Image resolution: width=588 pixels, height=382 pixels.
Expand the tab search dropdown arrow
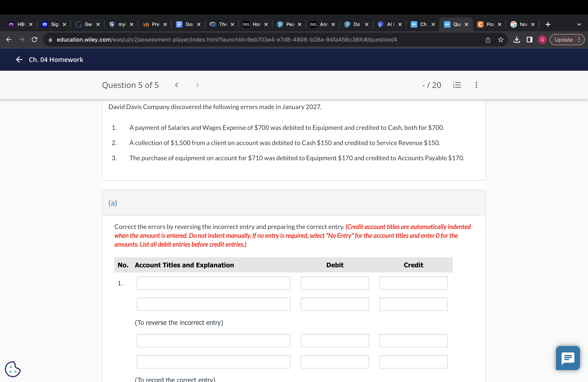(x=579, y=24)
